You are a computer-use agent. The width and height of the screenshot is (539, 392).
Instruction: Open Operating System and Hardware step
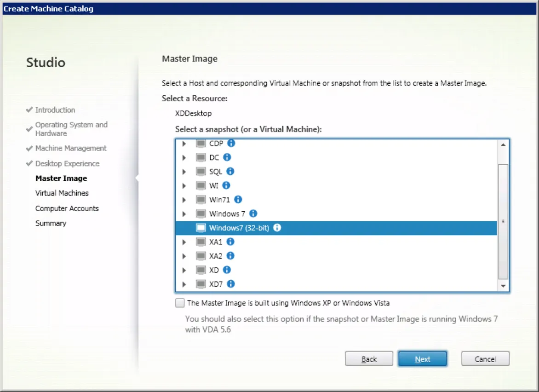tap(71, 129)
